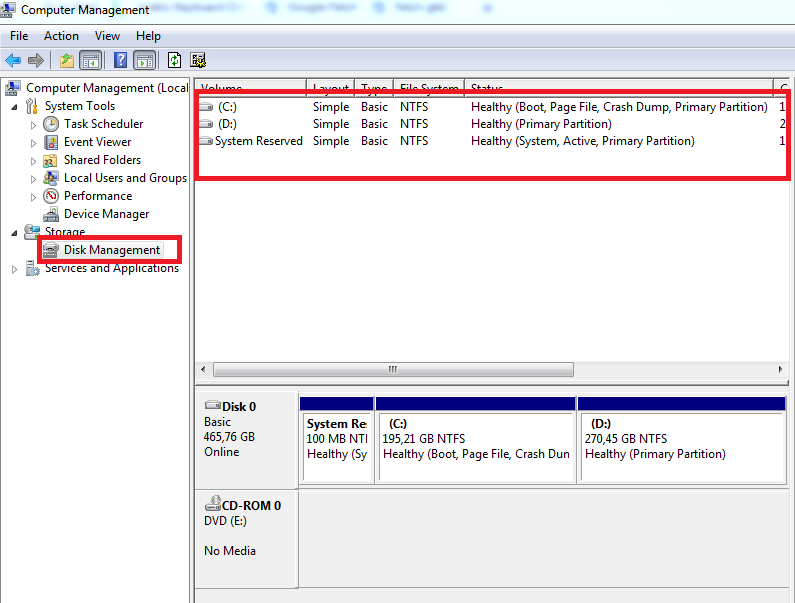
Task: Click the Disk Management drive icon
Action: pos(50,250)
